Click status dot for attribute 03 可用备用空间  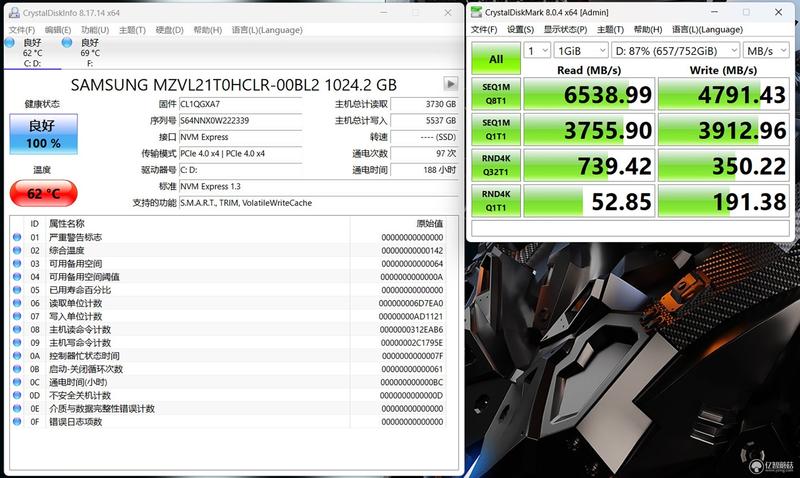(x=17, y=264)
